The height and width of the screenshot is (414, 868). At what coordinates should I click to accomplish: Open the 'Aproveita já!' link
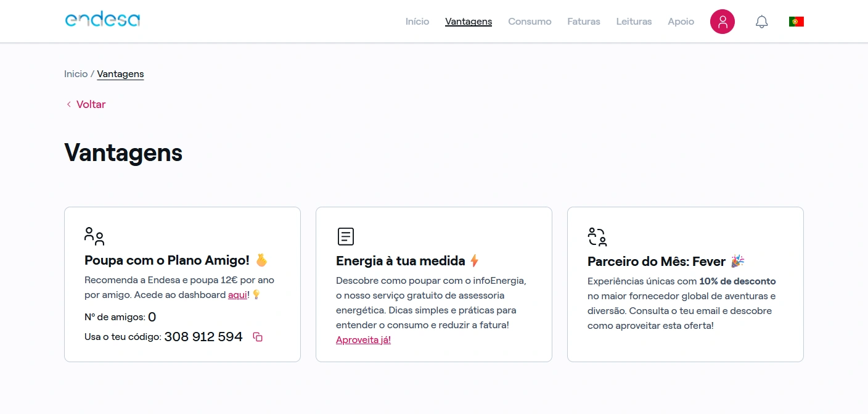[x=363, y=340]
